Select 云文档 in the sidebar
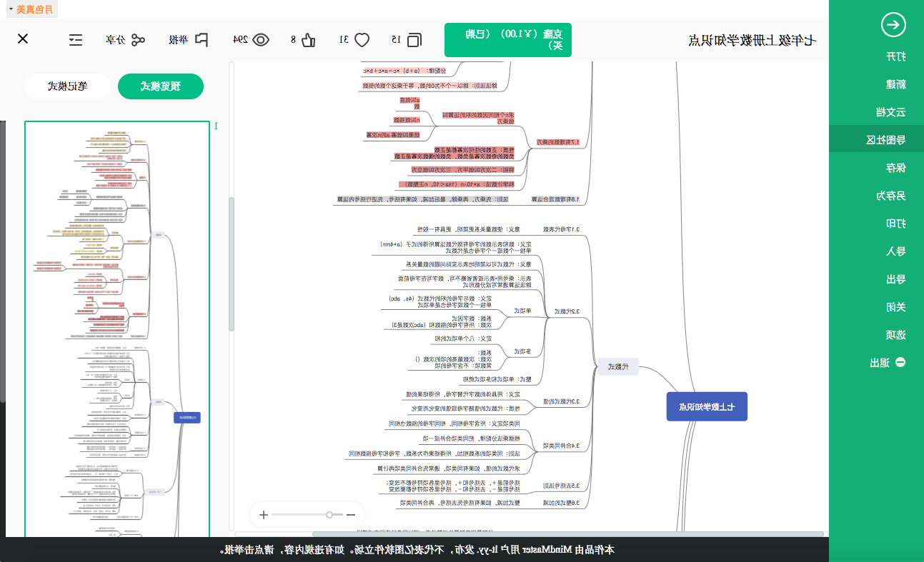 point(891,112)
